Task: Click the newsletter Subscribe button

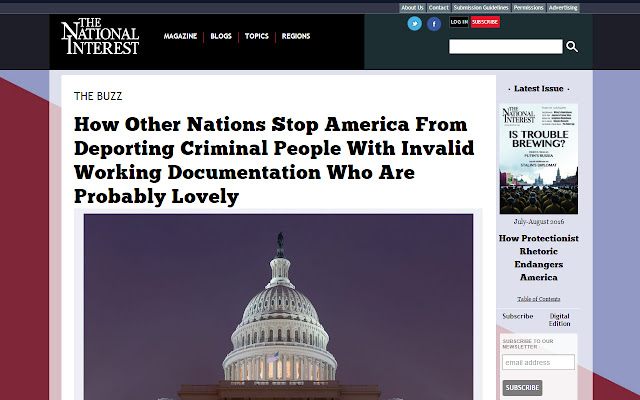Action: coord(522,387)
